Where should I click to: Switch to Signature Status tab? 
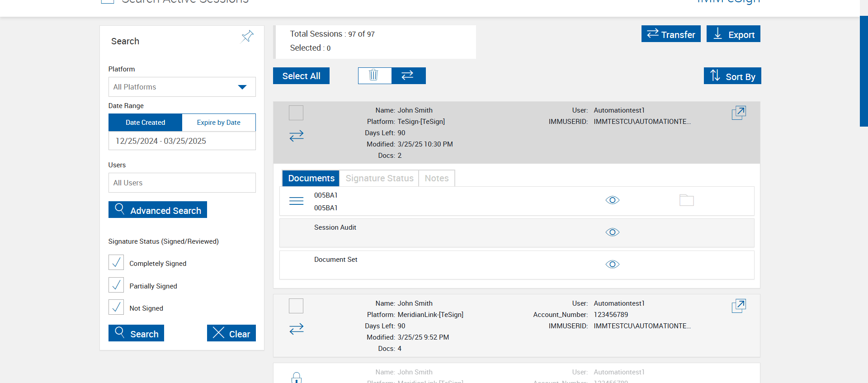pos(379,178)
